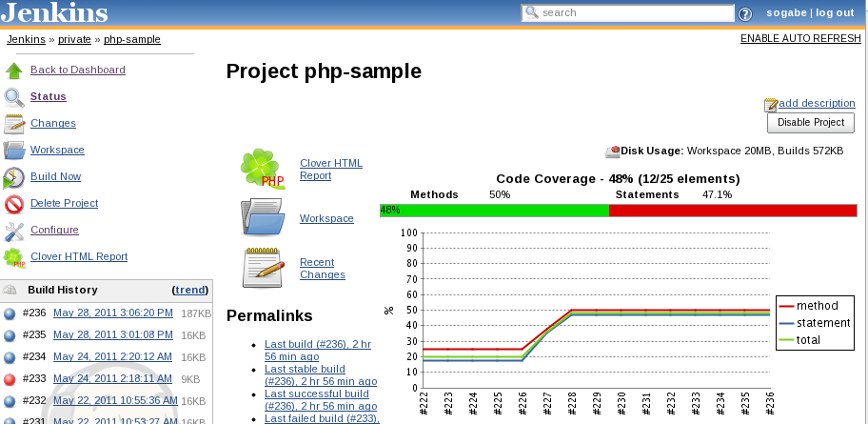Click the Workspace folder icon in sidebar
Screen dimensions: 868x424
click(x=14, y=151)
